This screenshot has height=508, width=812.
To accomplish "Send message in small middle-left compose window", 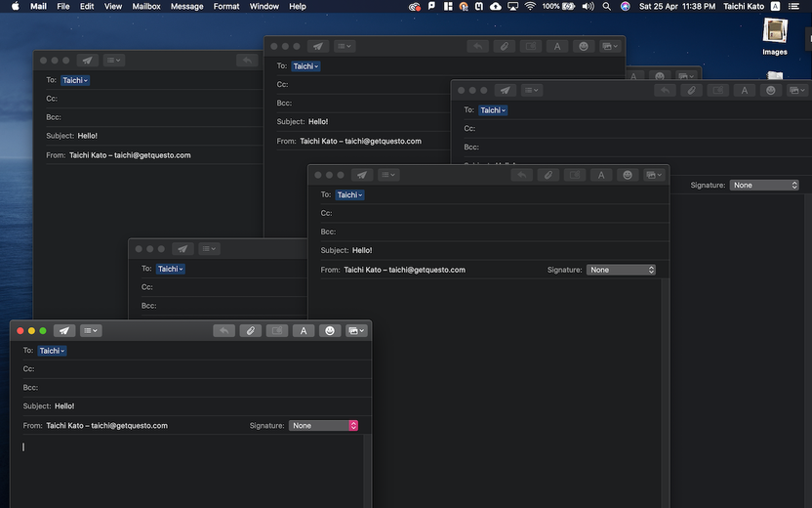I will [x=183, y=249].
